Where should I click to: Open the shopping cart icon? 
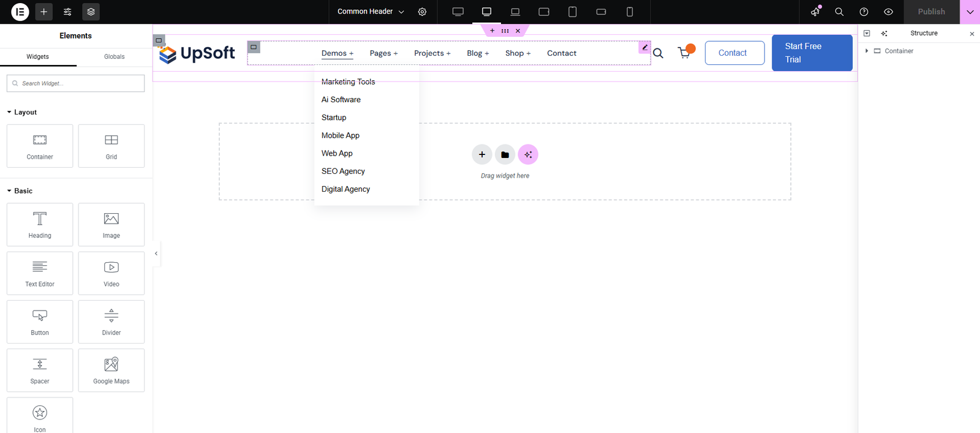click(685, 53)
